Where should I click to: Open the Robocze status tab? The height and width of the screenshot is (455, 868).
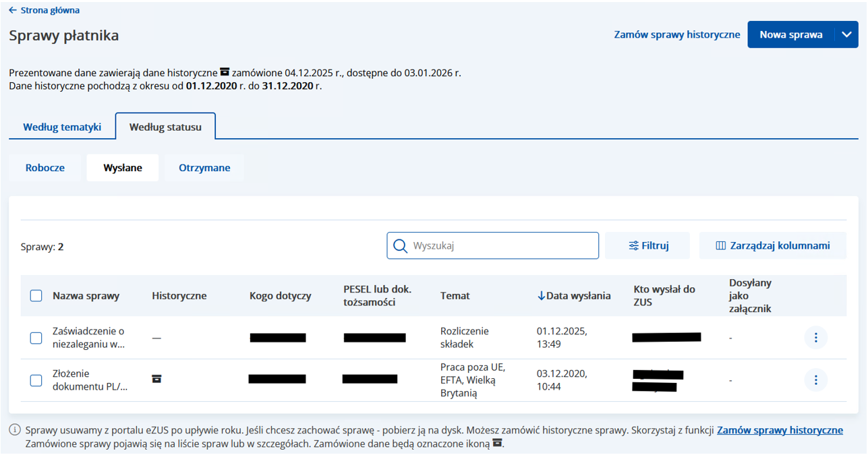45,168
